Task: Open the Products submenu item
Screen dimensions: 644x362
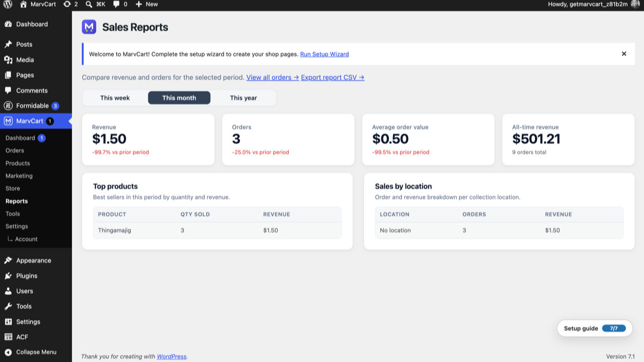Action: point(18,163)
